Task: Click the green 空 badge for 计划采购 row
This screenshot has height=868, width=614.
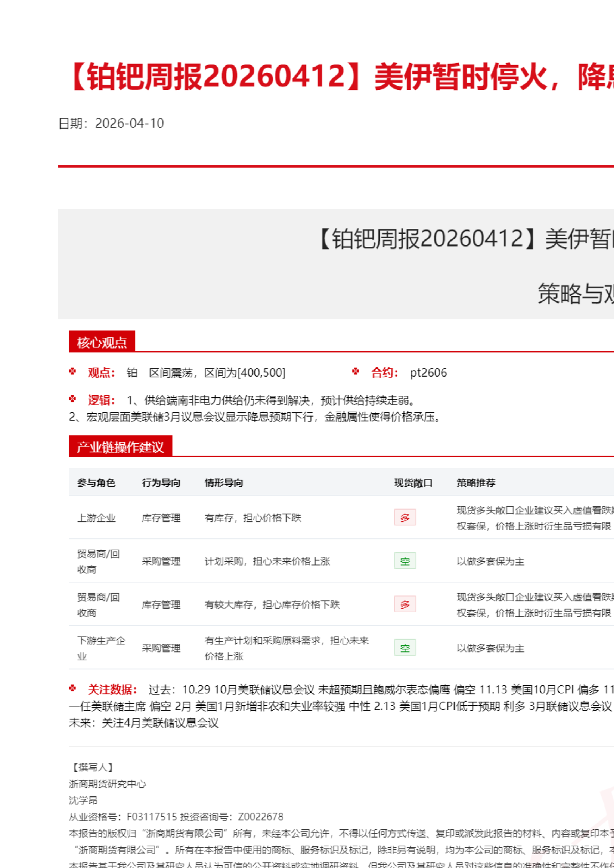Action: point(405,561)
